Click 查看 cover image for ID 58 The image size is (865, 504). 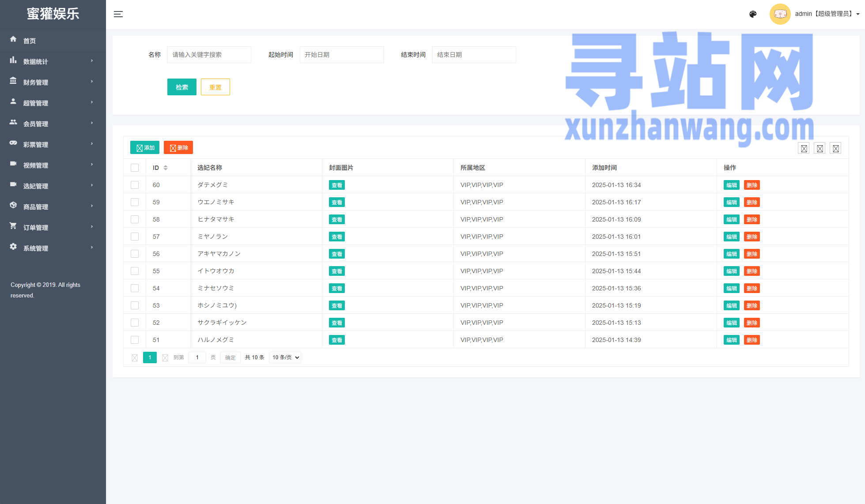336,219
